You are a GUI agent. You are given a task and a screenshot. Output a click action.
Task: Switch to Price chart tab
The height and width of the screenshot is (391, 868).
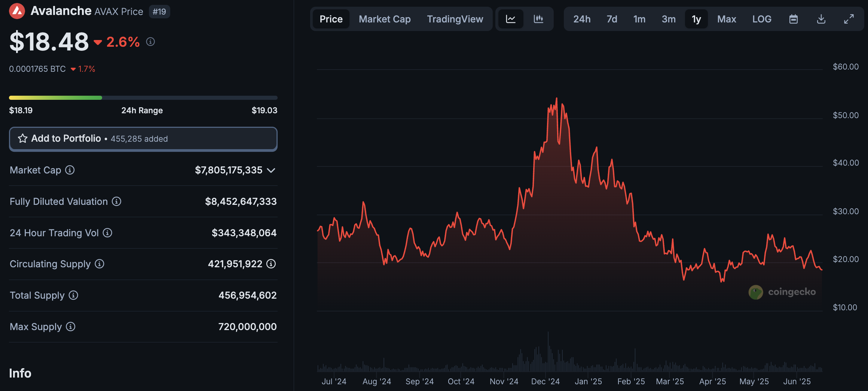point(331,19)
